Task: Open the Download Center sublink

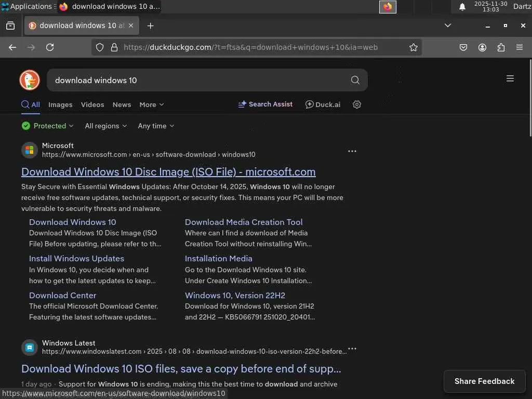Action: point(62,296)
